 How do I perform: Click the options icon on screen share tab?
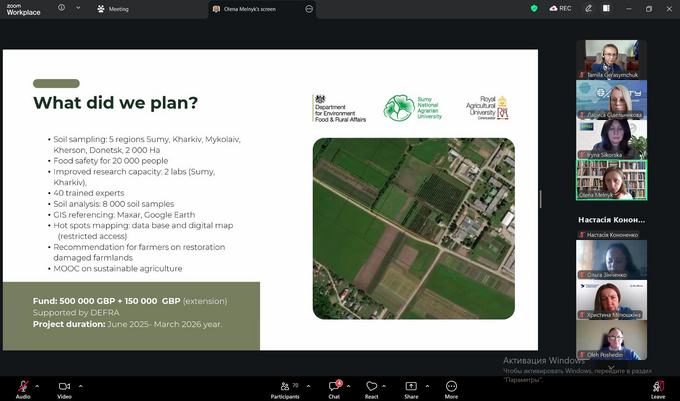click(309, 9)
